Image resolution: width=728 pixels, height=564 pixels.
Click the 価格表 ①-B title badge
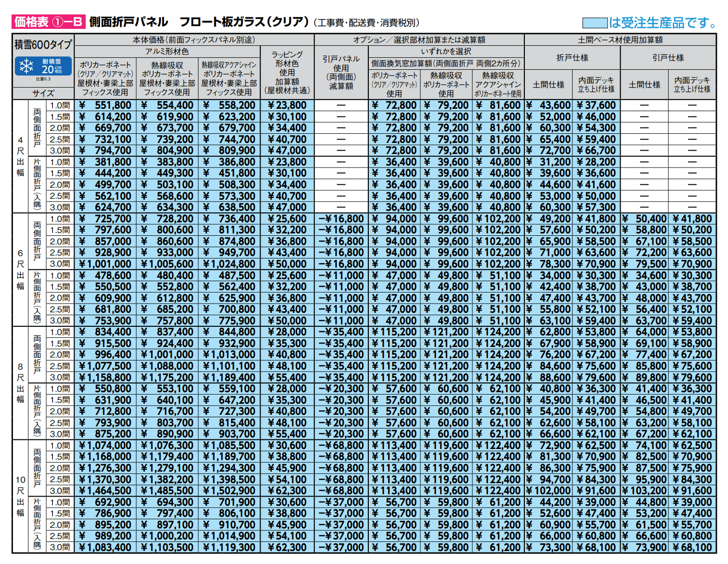48,22
